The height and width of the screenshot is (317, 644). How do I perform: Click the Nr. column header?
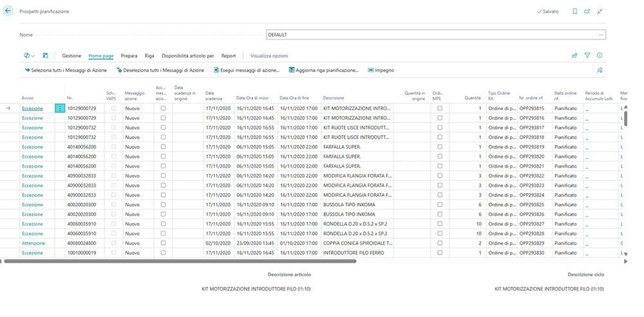point(70,99)
